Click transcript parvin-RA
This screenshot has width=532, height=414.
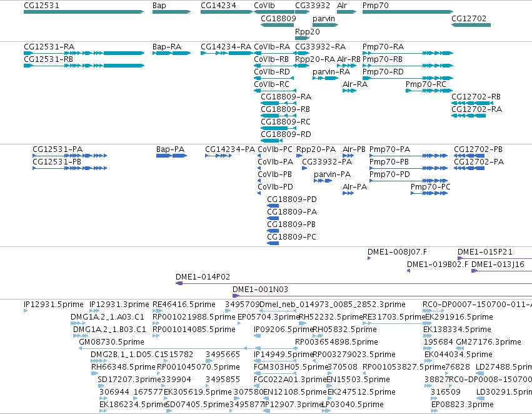coord(325,78)
